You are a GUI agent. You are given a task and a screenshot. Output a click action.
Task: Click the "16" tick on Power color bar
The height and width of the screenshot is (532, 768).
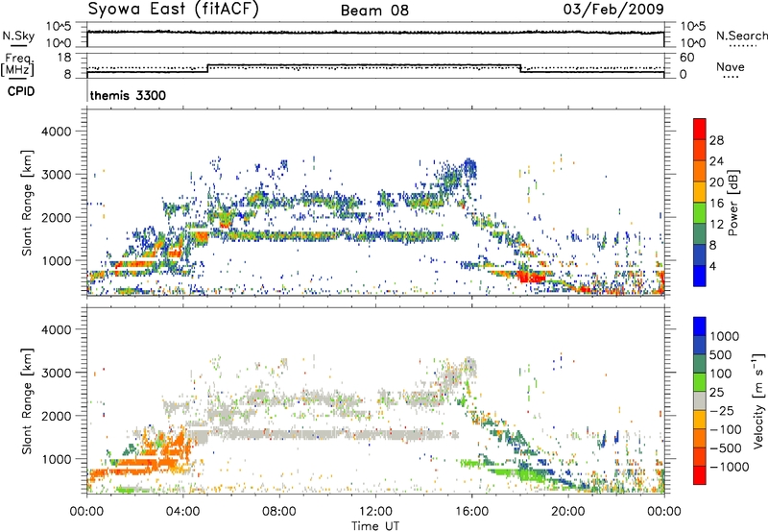pos(716,204)
